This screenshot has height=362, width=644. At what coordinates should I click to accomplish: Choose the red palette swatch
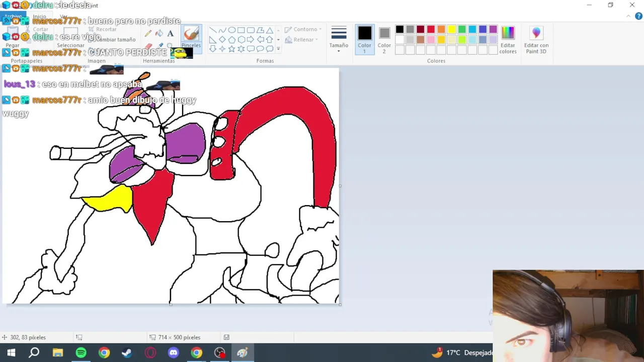(x=431, y=30)
